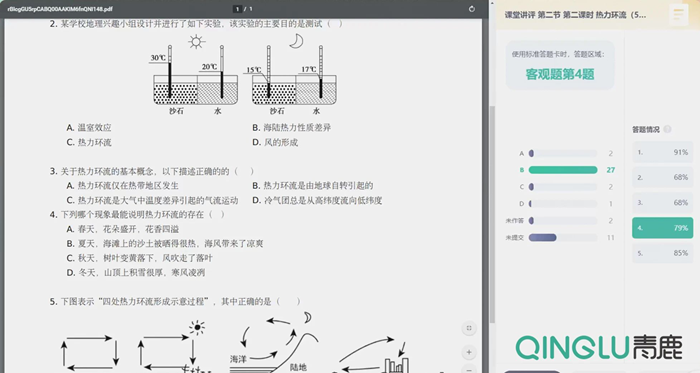
Task: Open the orange list menu icon
Action: (x=678, y=14)
